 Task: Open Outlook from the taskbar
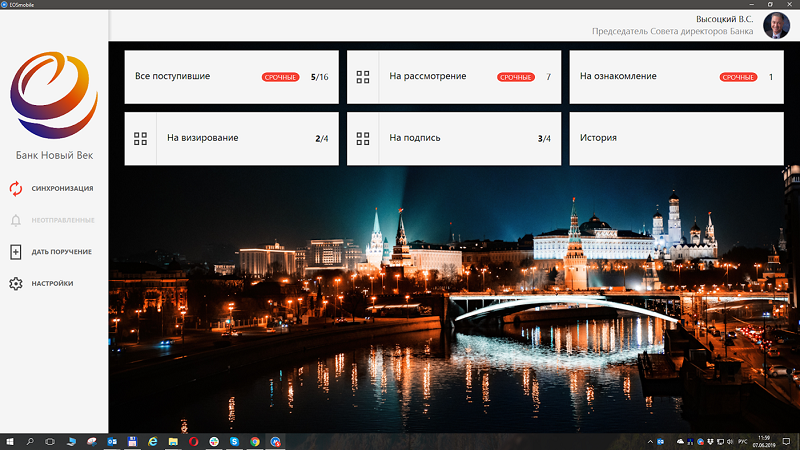[112, 442]
